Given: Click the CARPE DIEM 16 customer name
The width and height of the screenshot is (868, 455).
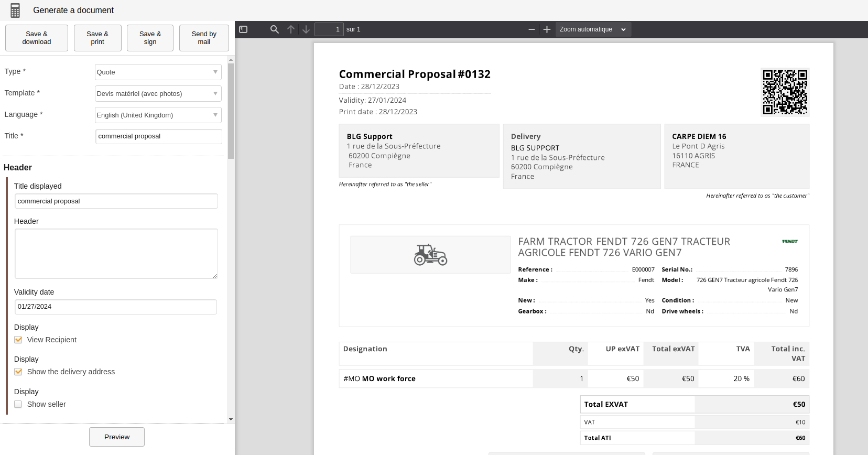Looking at the screenshot, I should point(699,136).
